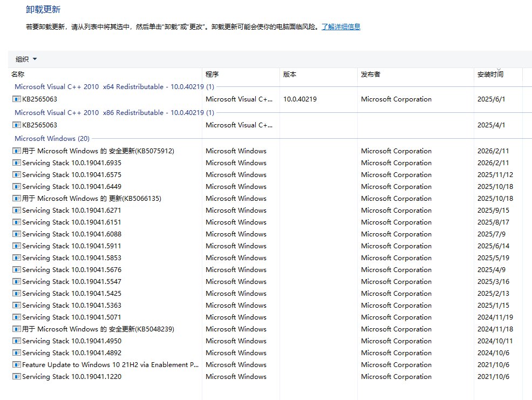Click the icon beside KB5075912 security update

coord(16,151)
